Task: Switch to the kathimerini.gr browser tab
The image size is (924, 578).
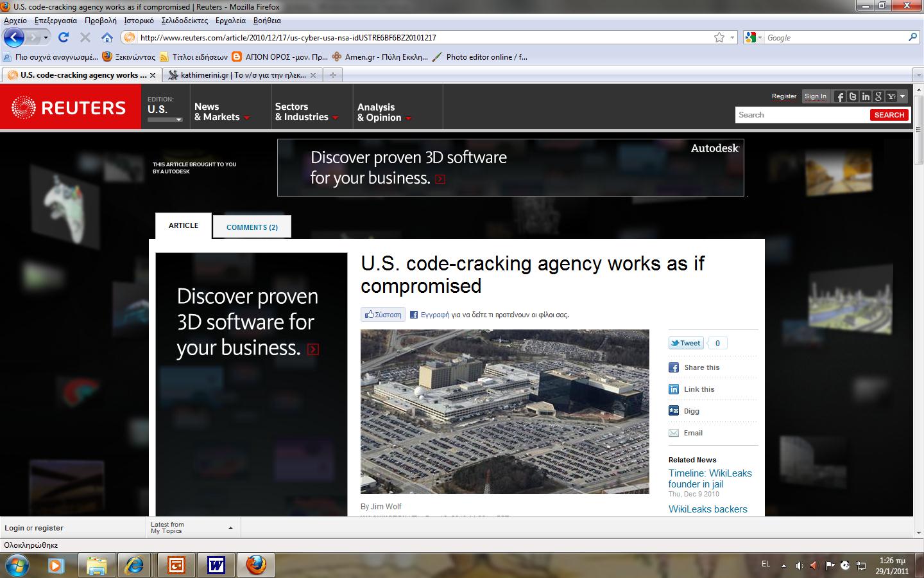Action: (243, 75)
